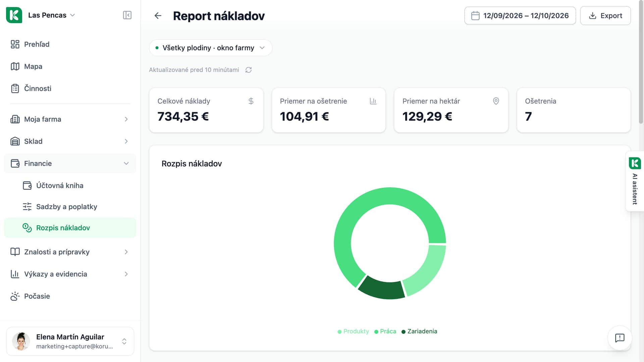Expand Výkazy a evidencia section
This screenshot has height=362, width=644.
(x=70, y=274)
